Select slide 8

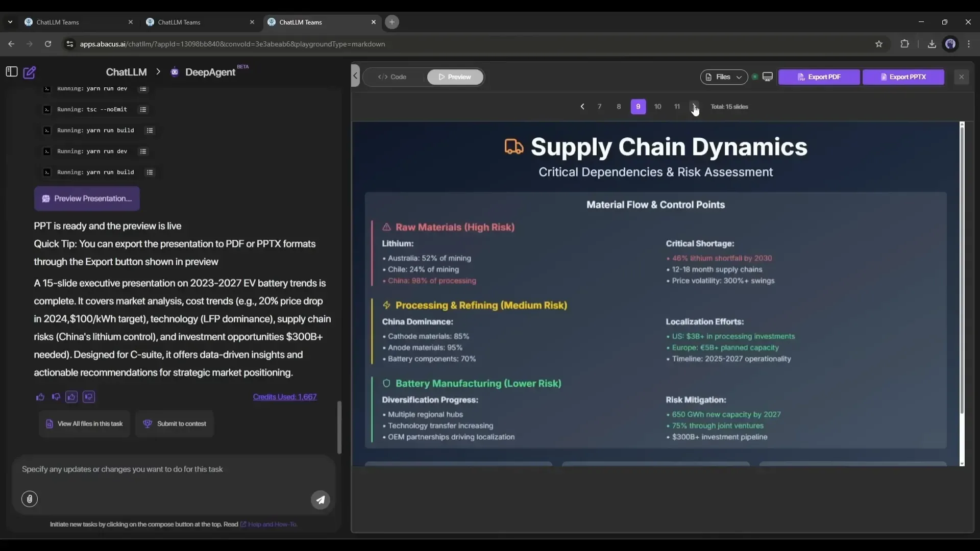pyautogui.click(x=619, y=107)
